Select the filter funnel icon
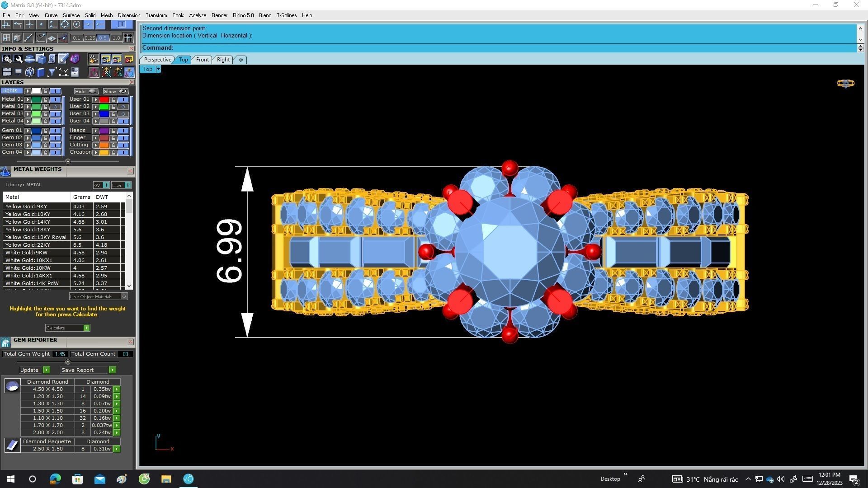This screenshot has height=488, width=868. click(52, 72)
